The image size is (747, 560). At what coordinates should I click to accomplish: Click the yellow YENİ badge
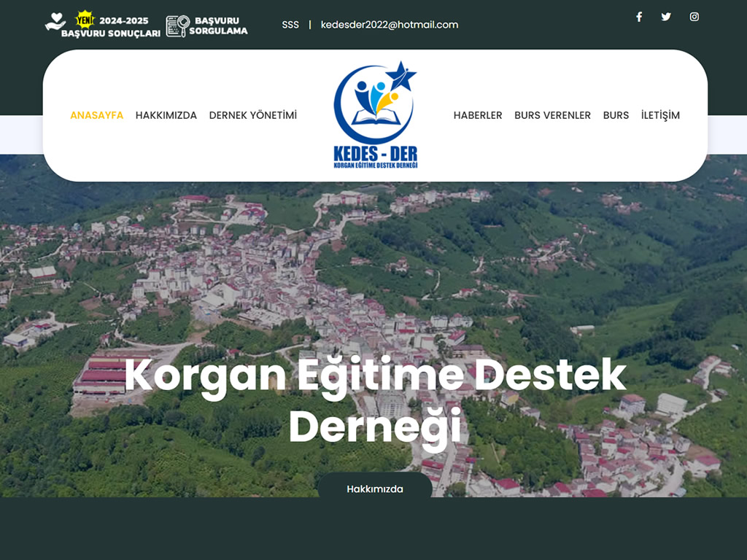tap(85, 19)
